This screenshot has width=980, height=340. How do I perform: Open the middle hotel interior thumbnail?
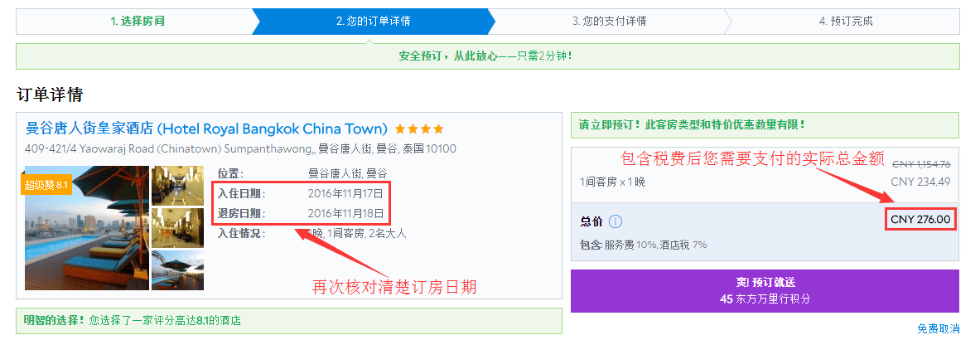pos(177,228)
